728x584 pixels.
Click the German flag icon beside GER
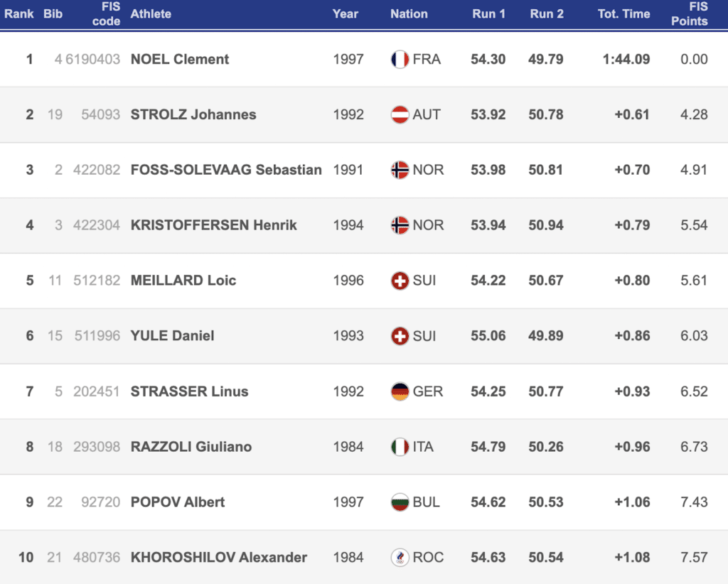click(400, 391)
